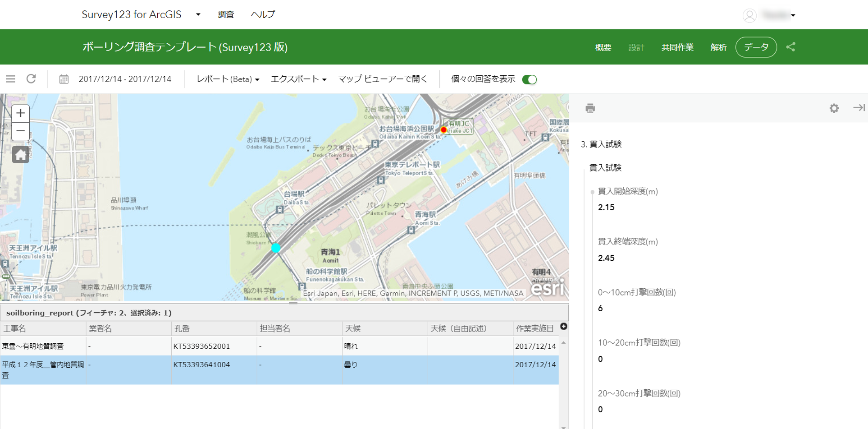Open response panel settings gear
This screenshot has height=429, width=868.
(834, 108)
